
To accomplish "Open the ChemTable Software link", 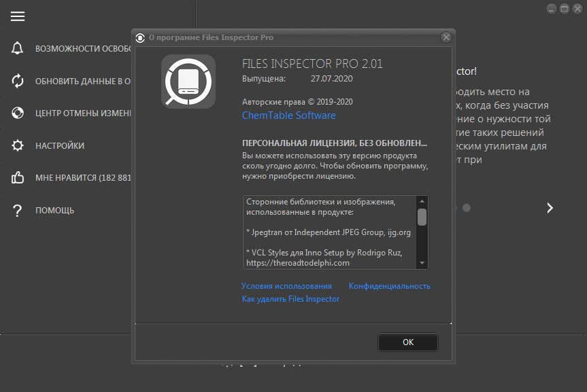I will 288,115.
